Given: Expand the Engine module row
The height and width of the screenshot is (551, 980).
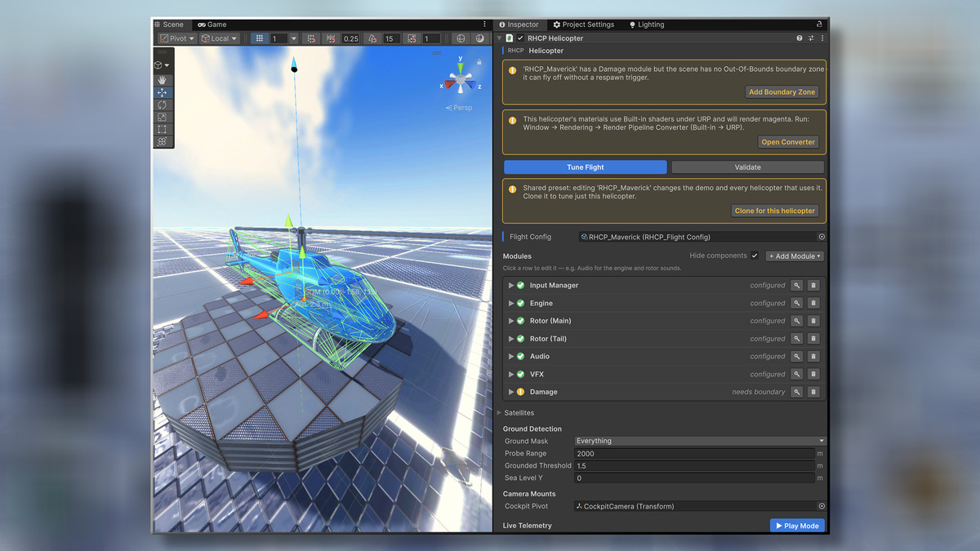Looking at the screenshot, I should (x=511, y=304).
